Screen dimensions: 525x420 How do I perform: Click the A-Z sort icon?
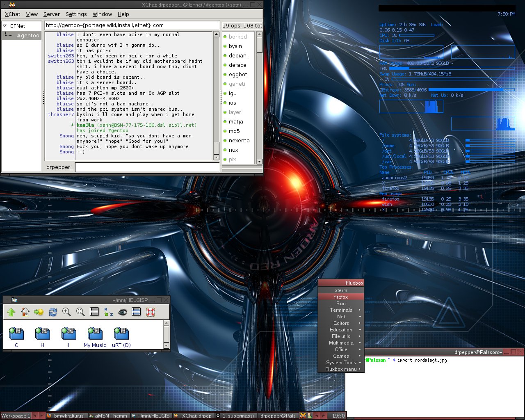click(108, 312)
